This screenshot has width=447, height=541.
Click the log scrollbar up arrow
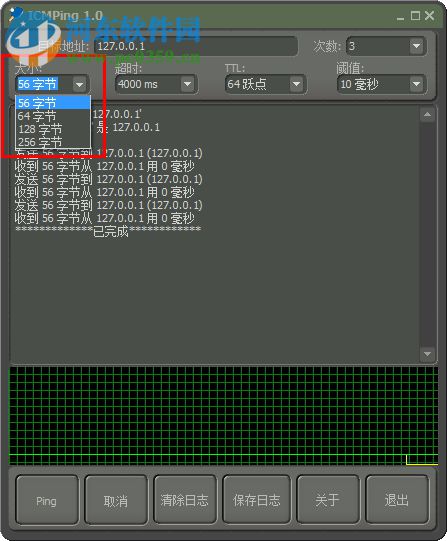tap(427, 115)
